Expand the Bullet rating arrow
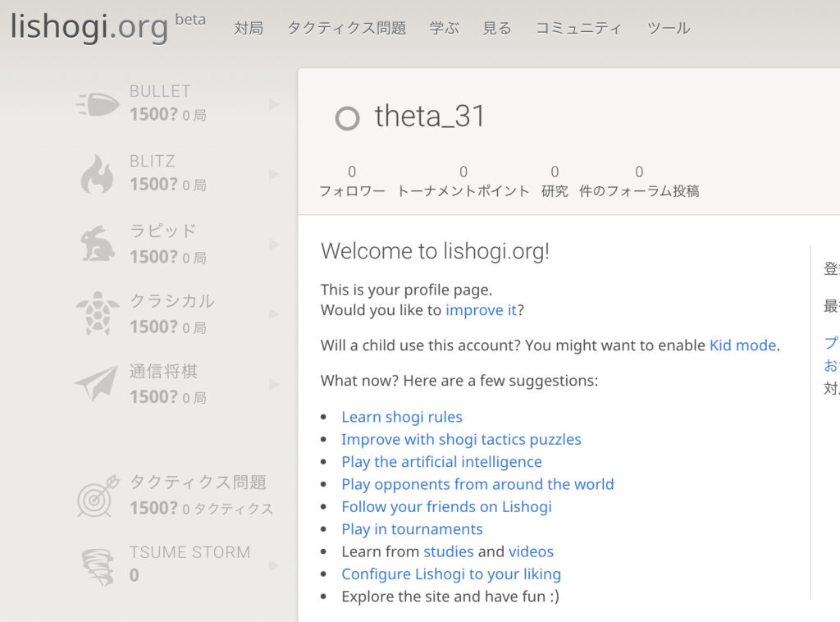Viewport: 840px width, 622px height. [274, 104]
